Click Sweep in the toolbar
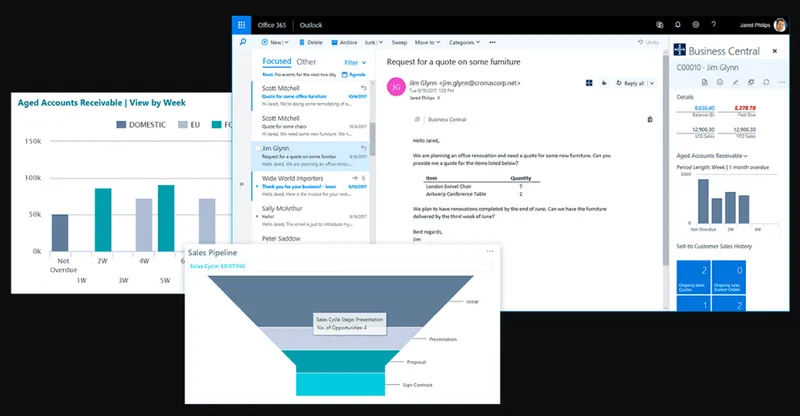The height and width of the screenshot is (416, 800). pos(399,42)
